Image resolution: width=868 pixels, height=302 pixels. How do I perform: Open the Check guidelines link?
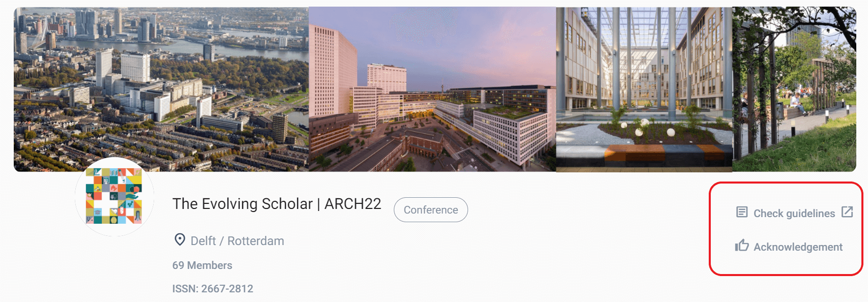click(x=794, y=214)
